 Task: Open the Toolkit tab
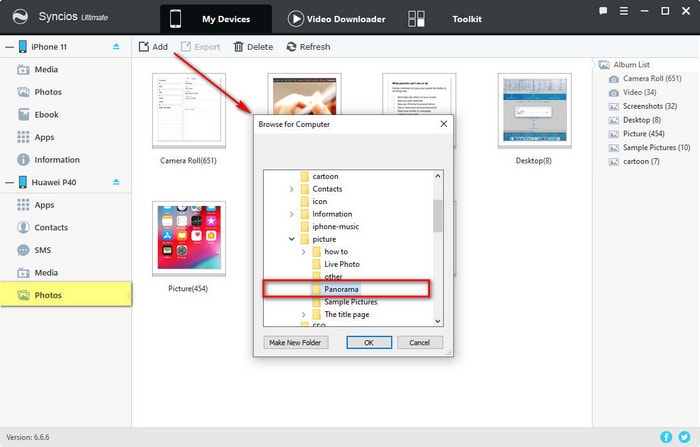pos(445,19)
